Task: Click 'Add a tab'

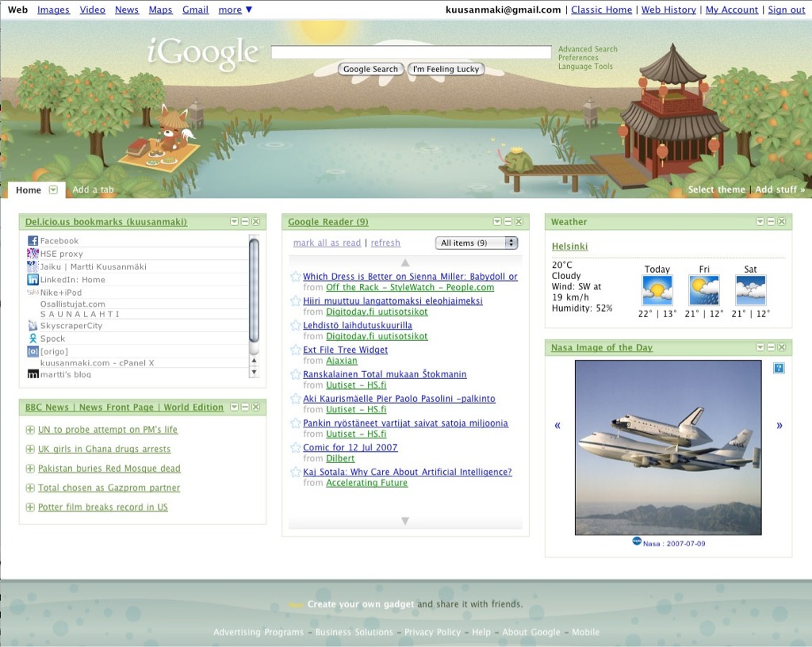Action: tap(93, 190)
